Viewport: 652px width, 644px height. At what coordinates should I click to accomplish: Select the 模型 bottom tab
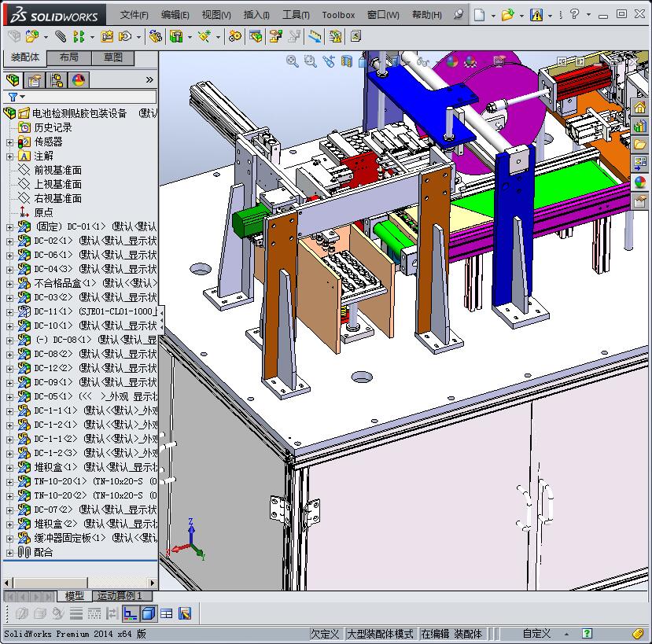pos(75,596)
